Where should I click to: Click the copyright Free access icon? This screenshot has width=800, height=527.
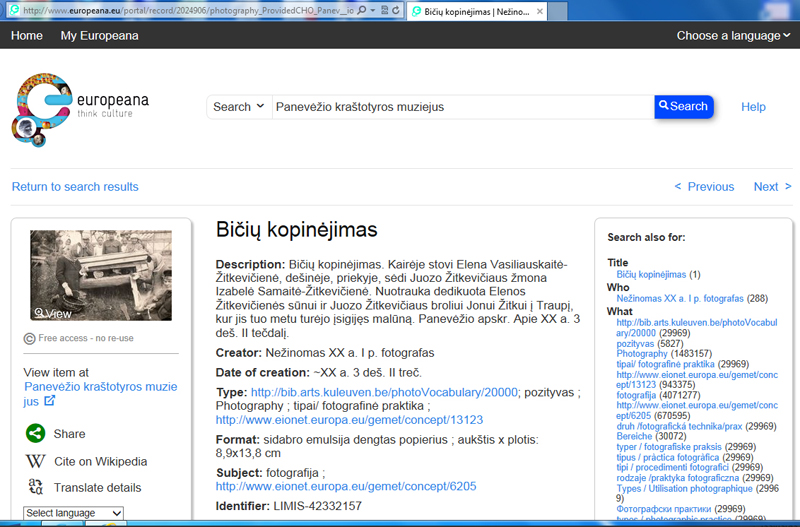29,338
